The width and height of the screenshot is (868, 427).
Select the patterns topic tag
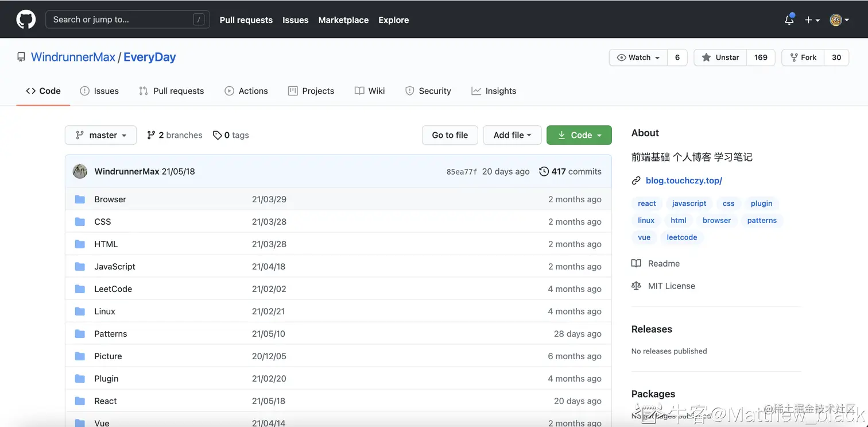pos(762,220)
